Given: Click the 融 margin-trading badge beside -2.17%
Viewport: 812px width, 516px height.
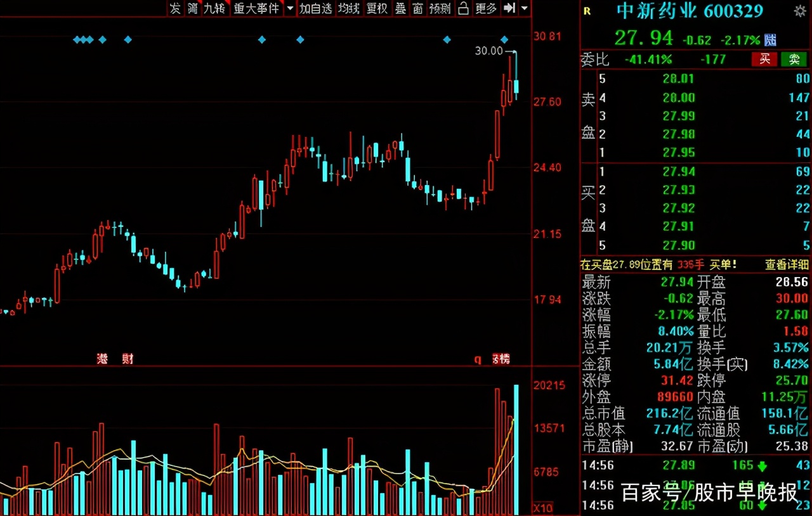Looking at the screenshot, I should click(x=769, y=39).
